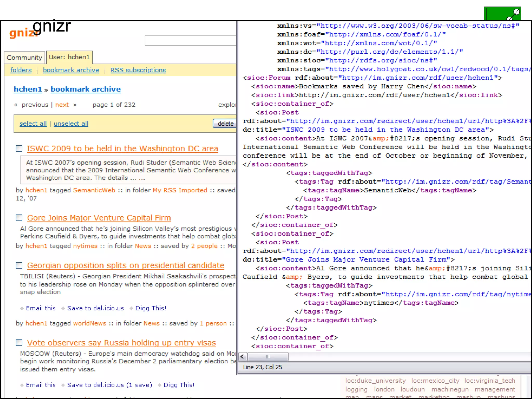Click the search input field
The image size is (532, 399).
click(190, 41)
